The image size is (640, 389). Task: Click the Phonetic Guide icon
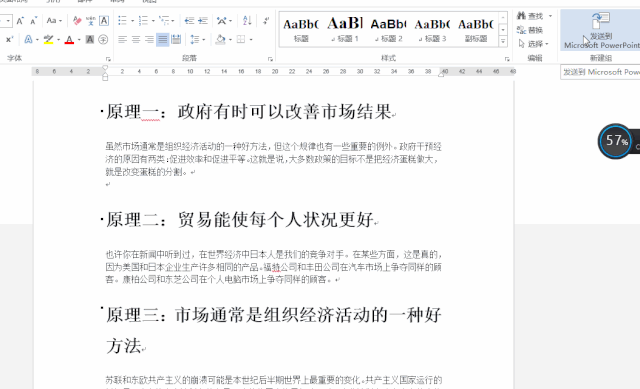point(91,20)
